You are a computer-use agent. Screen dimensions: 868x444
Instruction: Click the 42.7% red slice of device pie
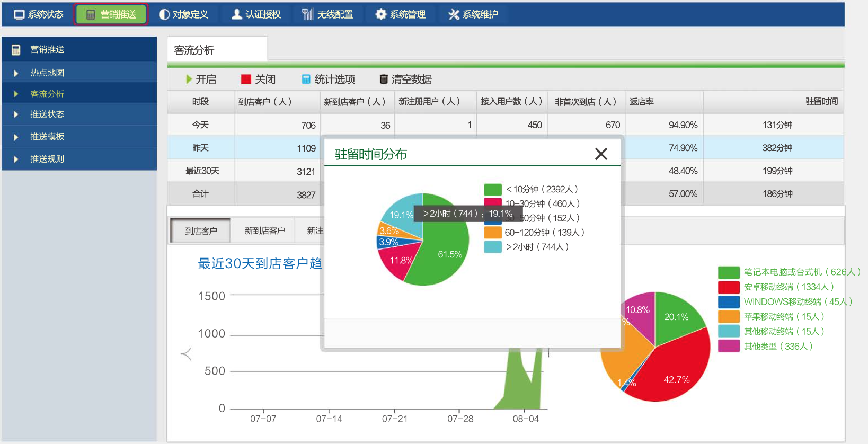(672, 371)
